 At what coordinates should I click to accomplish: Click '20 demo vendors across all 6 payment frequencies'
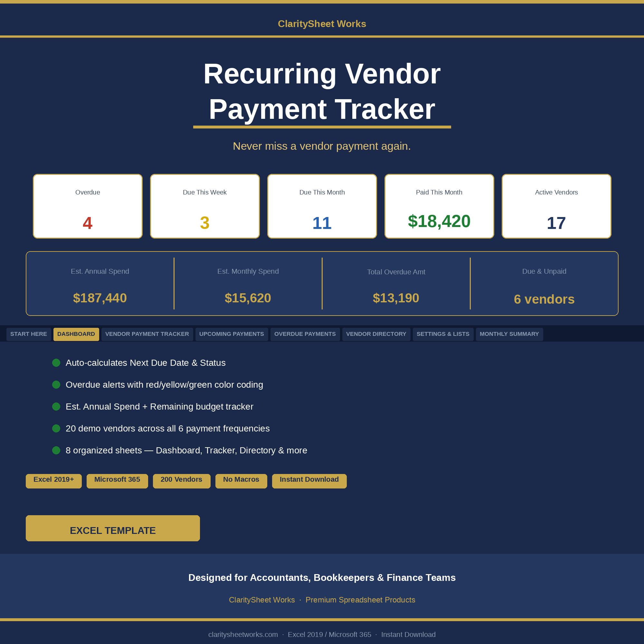point(168,428)
